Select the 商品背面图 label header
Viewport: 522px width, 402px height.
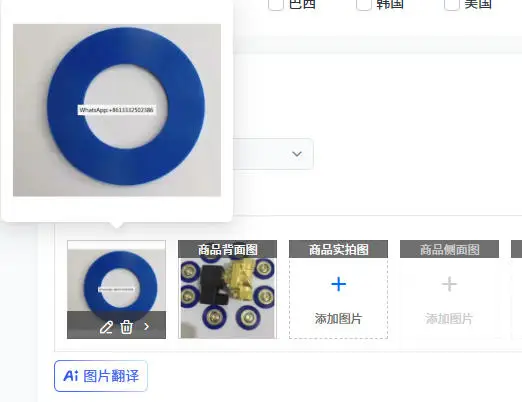[x=228, y=249]
